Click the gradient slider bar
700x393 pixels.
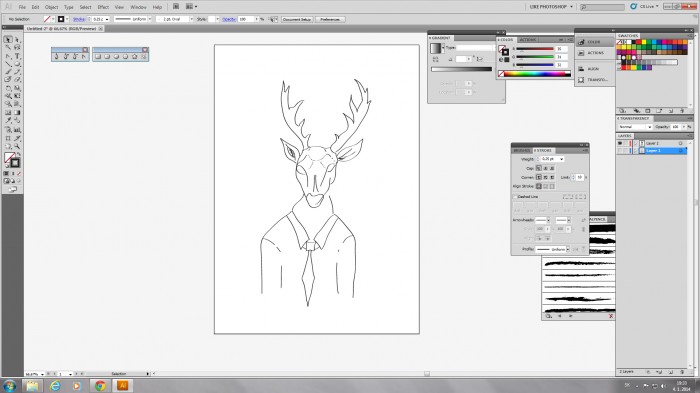pyautogui.click(x=461, y=69)
